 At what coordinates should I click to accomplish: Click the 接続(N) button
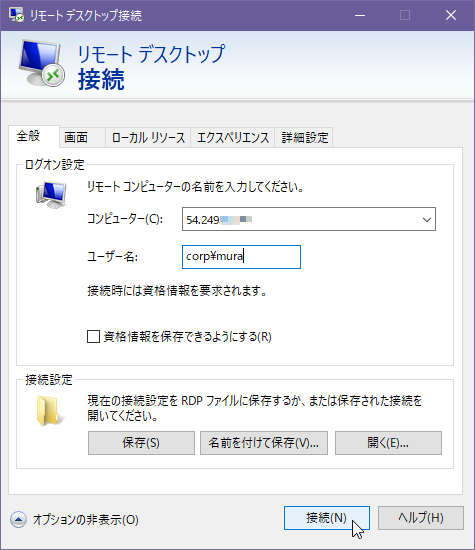pyautogui.click(x=327, y=518)
